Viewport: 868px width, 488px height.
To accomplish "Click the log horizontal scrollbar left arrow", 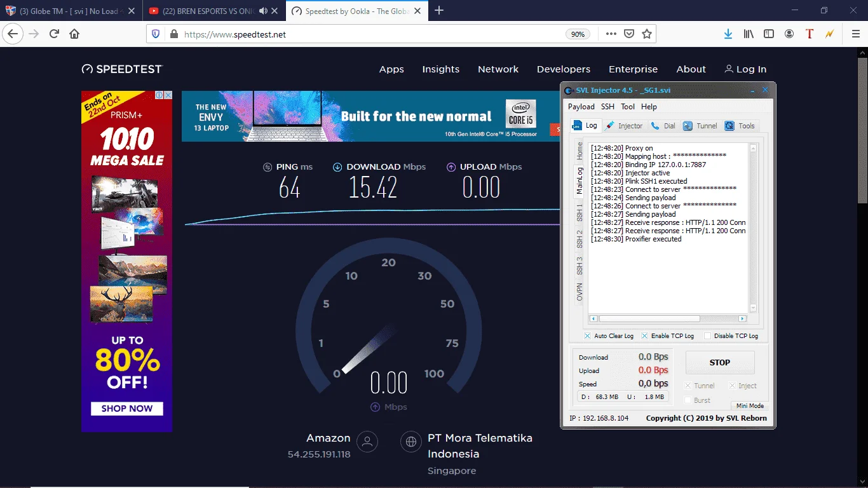I will pyautogui.click(x=593, y=318).
